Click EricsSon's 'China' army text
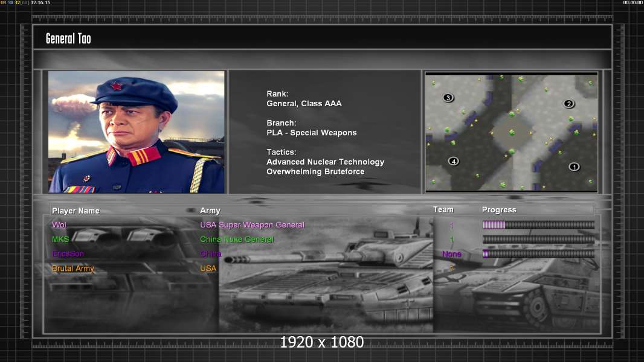Viewport: 644px width, 362px height. [211, 254]
